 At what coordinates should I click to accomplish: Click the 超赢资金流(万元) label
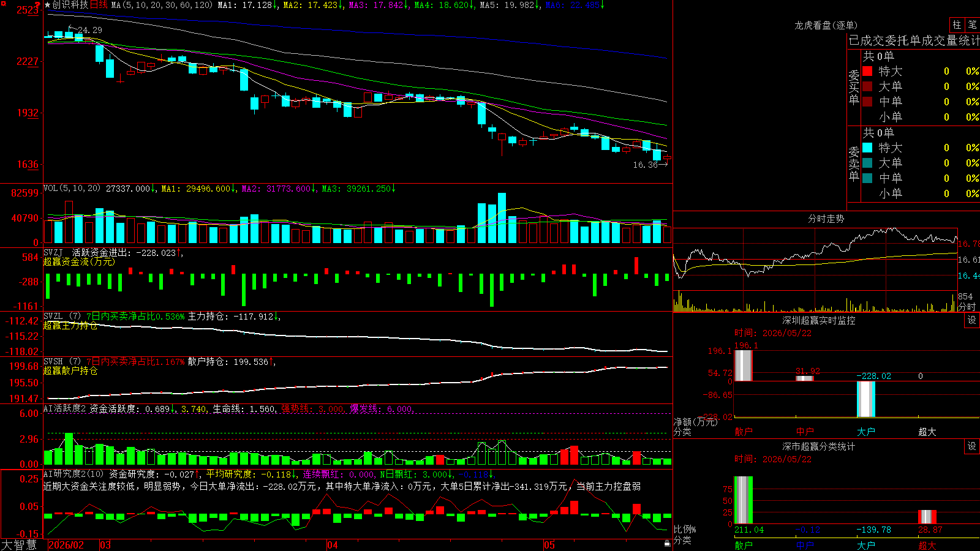(x=79, y=261)
